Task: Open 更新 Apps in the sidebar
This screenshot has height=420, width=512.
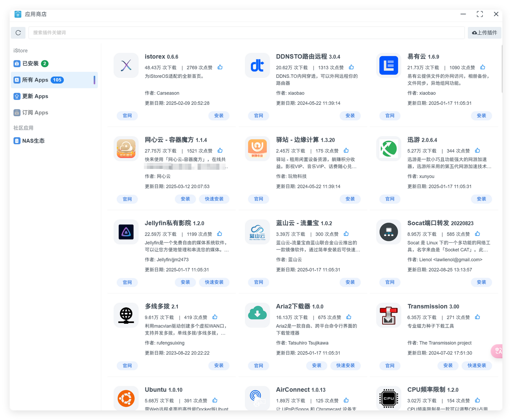Action: [x=54, y=96]
